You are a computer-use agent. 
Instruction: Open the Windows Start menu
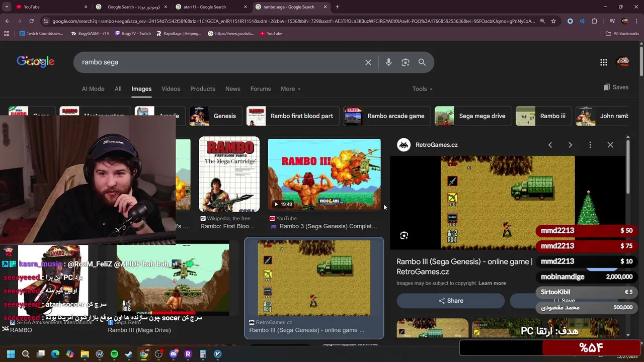11,354
